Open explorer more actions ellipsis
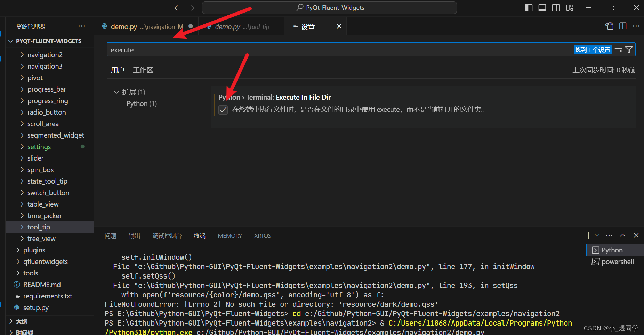Screen dimensions: 644x335 [82, 26]
